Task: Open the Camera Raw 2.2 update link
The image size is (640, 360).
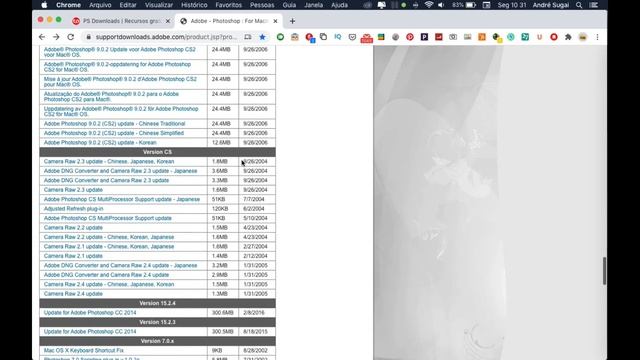Action: pos(73,227)
